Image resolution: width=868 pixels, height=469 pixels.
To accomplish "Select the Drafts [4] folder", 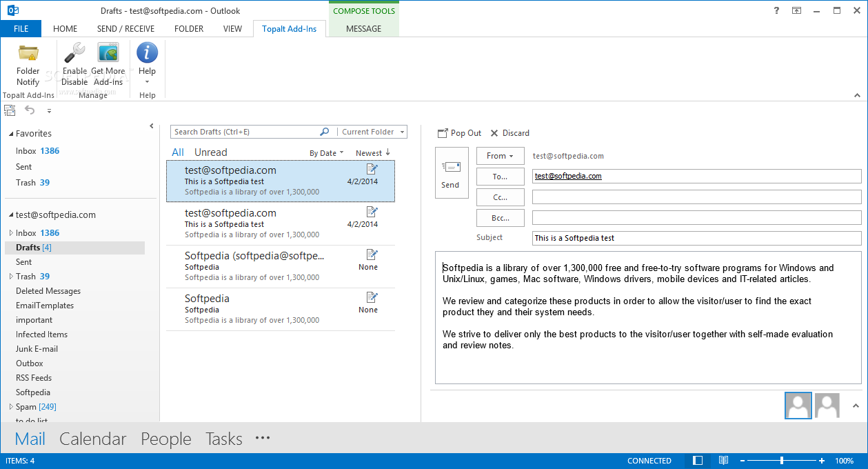I will click(x=74, y=248).
